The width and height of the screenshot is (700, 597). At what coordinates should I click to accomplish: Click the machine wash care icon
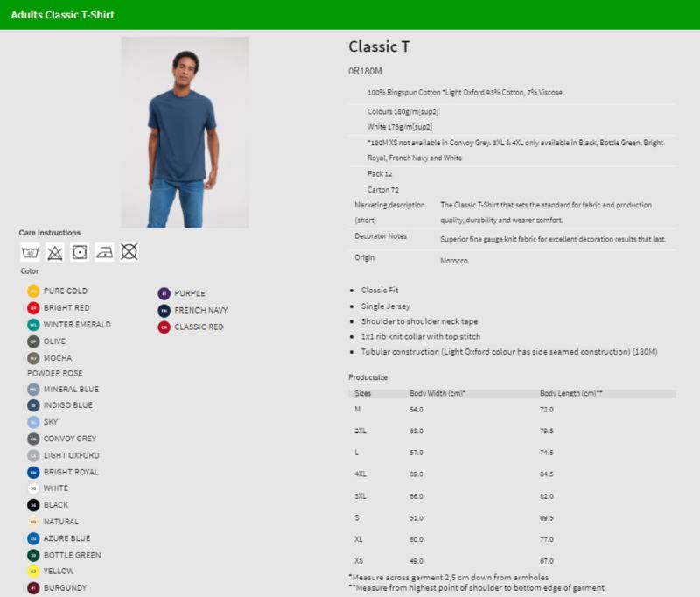[30, 253]
